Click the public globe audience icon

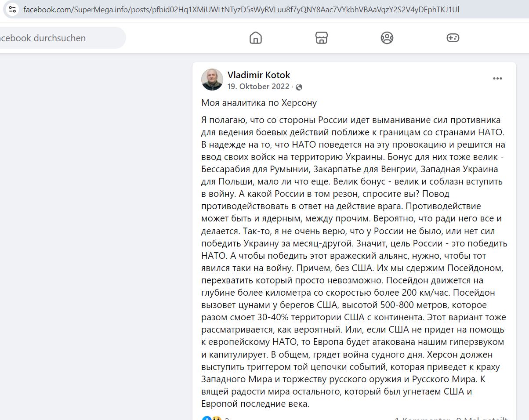click(299, 87)
